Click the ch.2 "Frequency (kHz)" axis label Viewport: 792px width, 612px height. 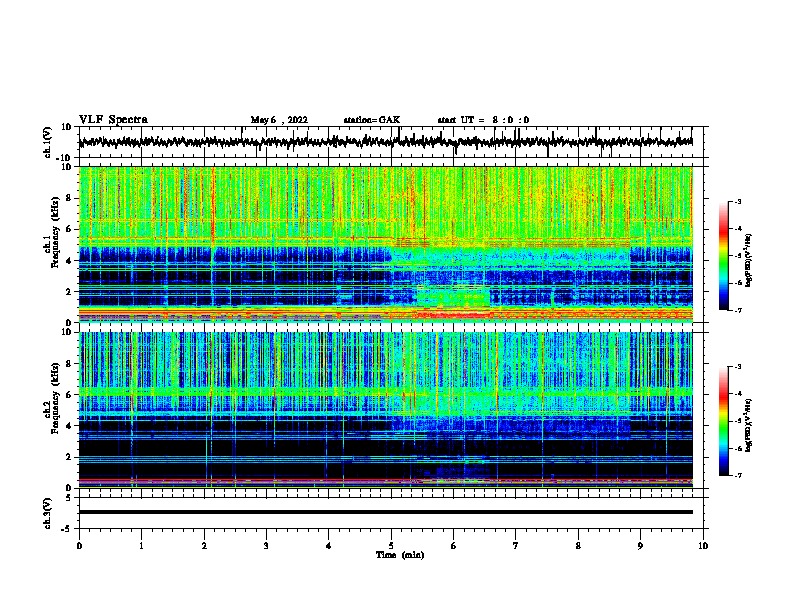[x=55, y=398]
